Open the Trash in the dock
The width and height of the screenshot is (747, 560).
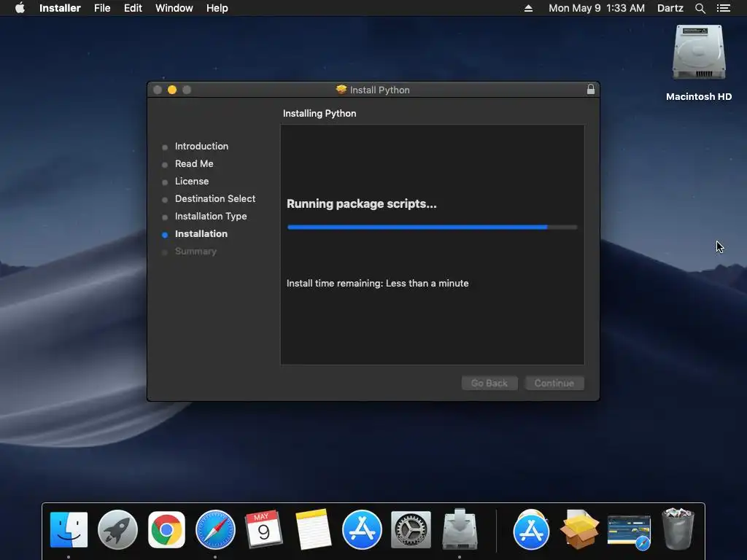click(678, 529)
